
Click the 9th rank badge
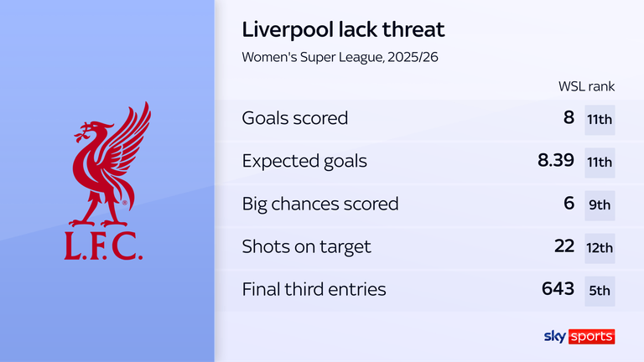click(x=600, y=205)
